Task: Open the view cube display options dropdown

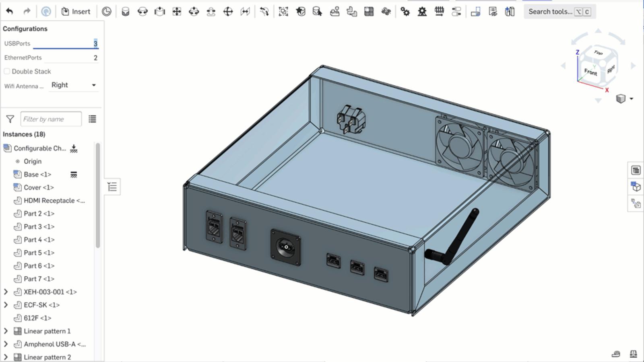Action: coord(631,99)
